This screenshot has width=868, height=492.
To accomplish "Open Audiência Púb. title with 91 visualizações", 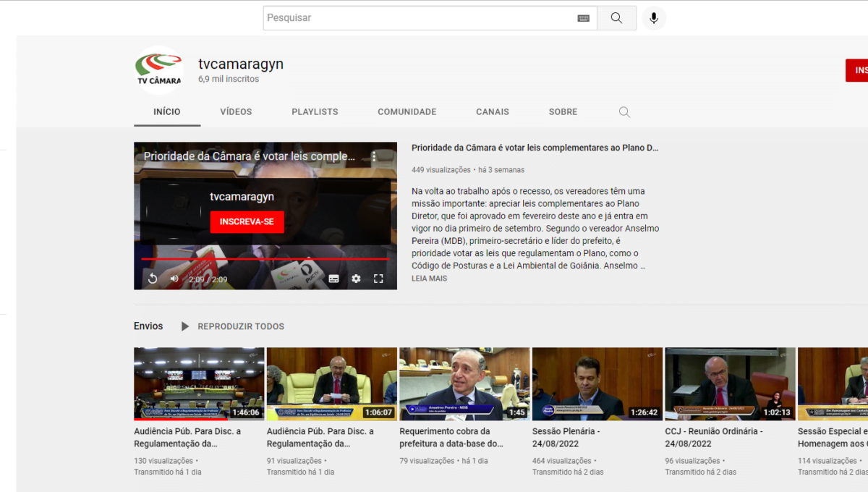I will (x=320, y=438).
